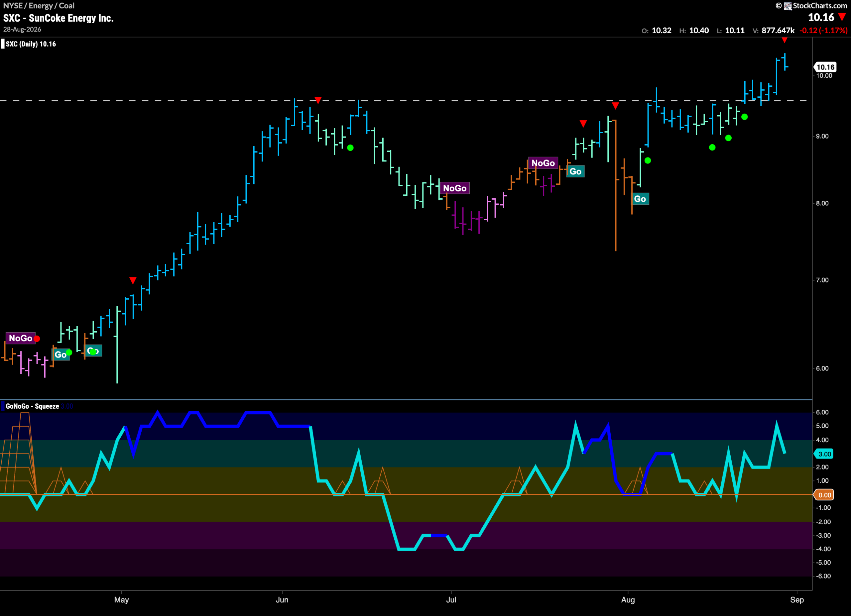The width and height of the screenshot is (851, 616).
Task: Click the high price 10.40
Action: [x=699, y=31]
